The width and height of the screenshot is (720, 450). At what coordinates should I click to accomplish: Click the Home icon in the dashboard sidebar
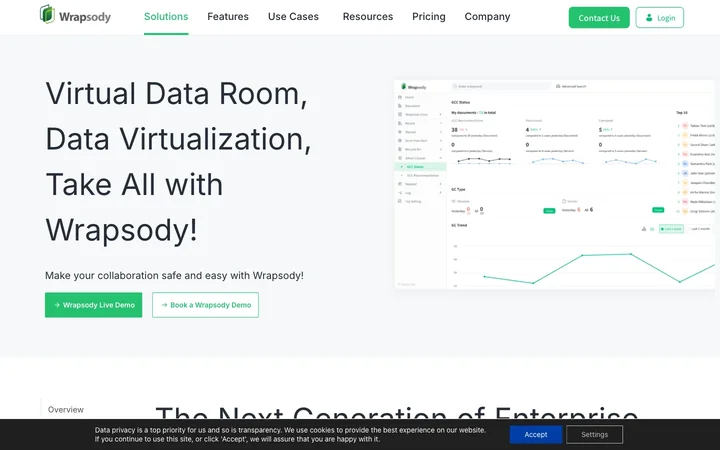coord(400,97)
